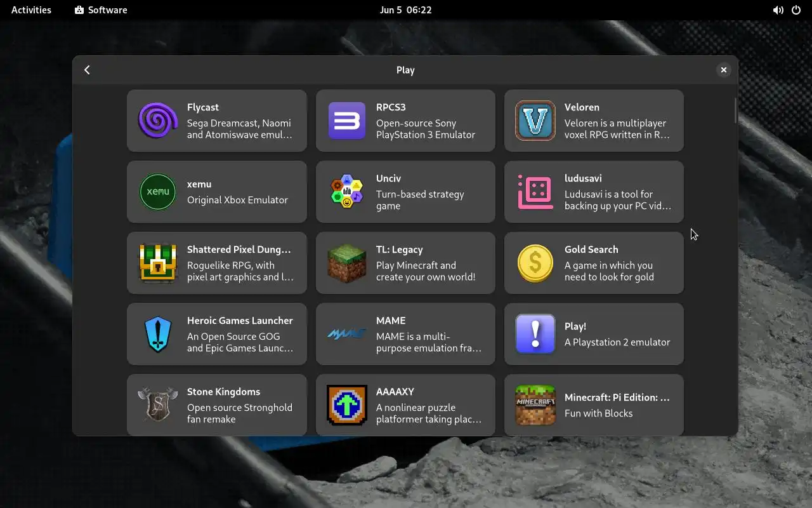Open the Heroic Games Launcher title
The width and height of the screenshot is (812, 508).
(240, 321)
